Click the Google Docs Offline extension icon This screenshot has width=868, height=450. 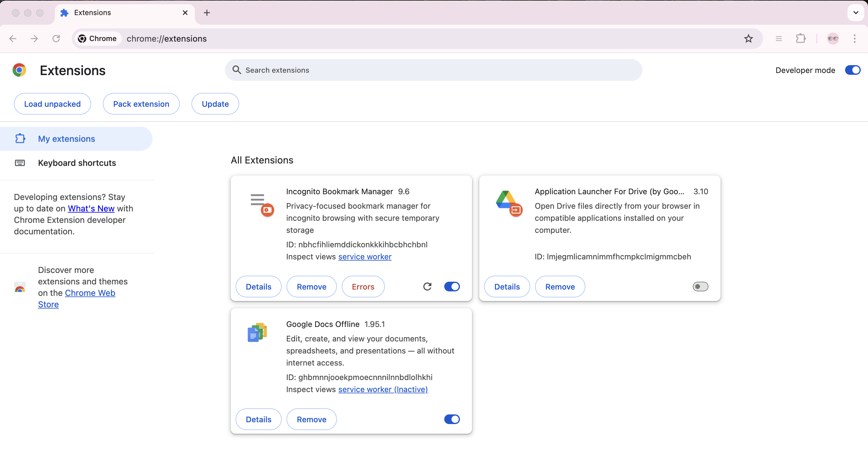257,333
